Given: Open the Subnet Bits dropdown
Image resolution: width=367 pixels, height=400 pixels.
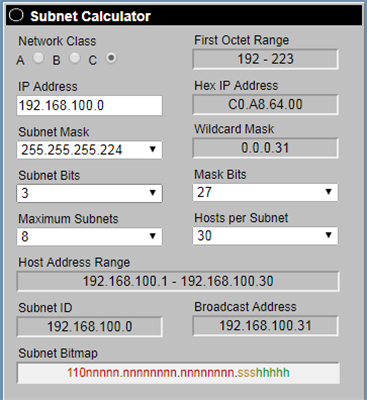Looking at the screenshot, I should click(x=89, y=193).
